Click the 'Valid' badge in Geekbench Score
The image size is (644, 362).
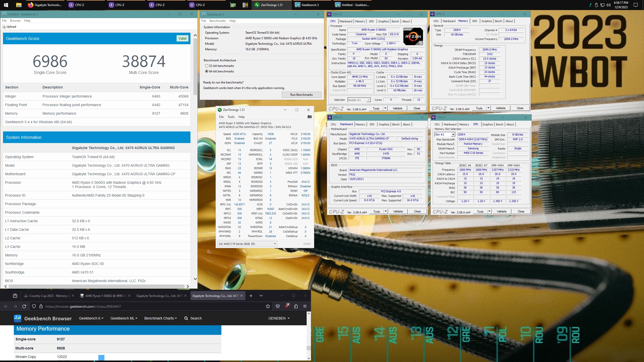point(182,38)
